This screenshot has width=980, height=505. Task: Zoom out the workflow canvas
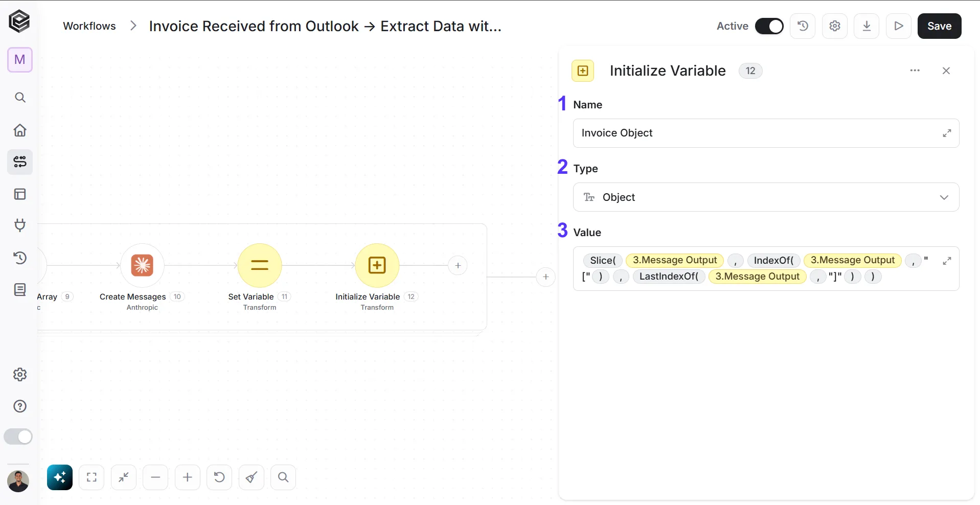pos(156,477)
